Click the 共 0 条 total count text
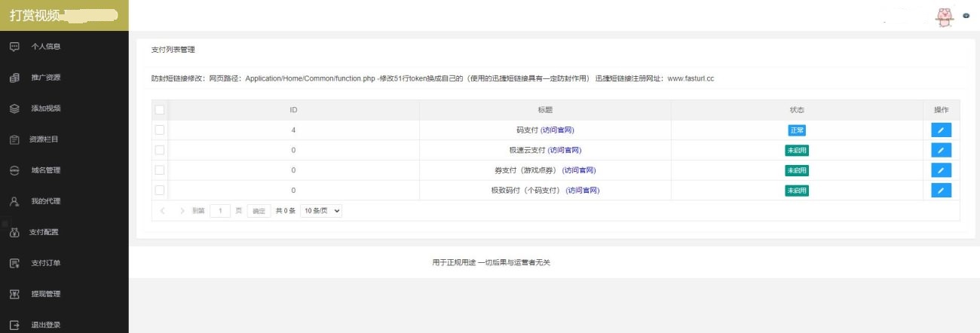 click(286, 211)
